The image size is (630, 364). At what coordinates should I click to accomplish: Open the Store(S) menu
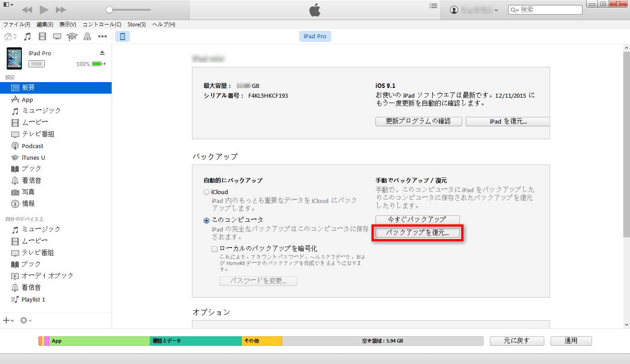tap(137, 25)
